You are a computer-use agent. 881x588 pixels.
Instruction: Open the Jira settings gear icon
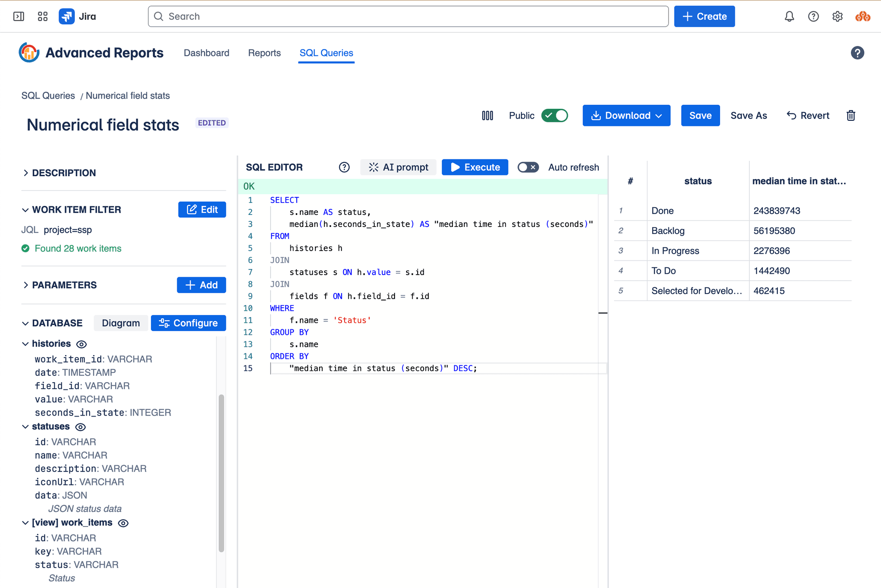(x=837, y=16)
